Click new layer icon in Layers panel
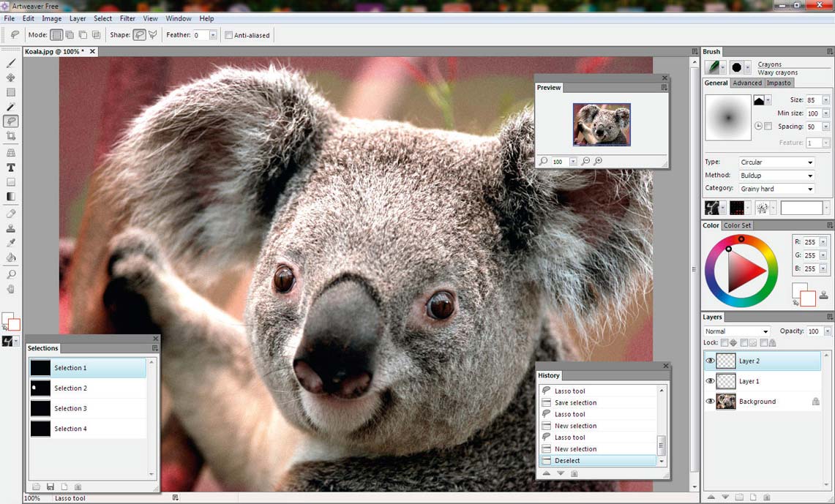The height and width of the screenshot is (504, 835). click(x=753, y=497)
